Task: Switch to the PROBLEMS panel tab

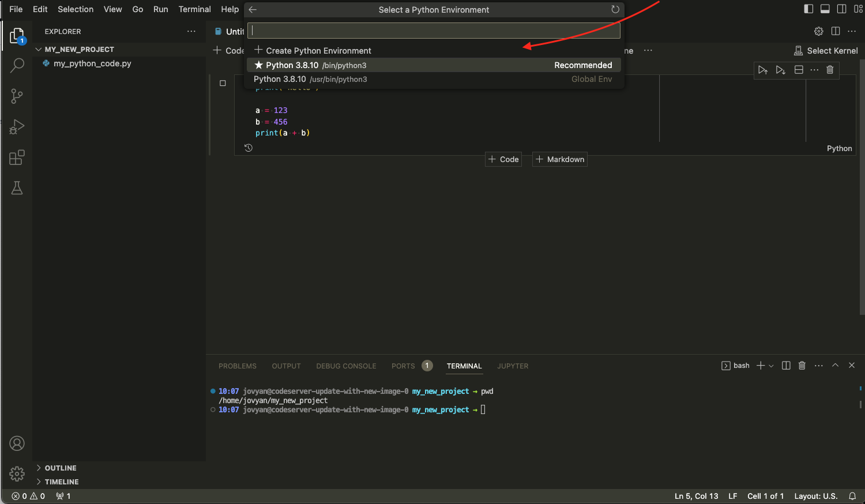Action: 238,366
